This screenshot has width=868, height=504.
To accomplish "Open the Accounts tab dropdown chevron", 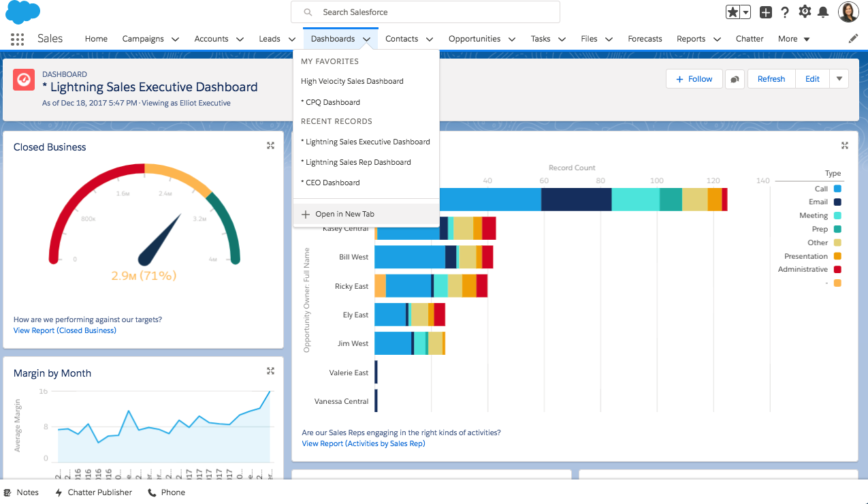I will point(240,40).
